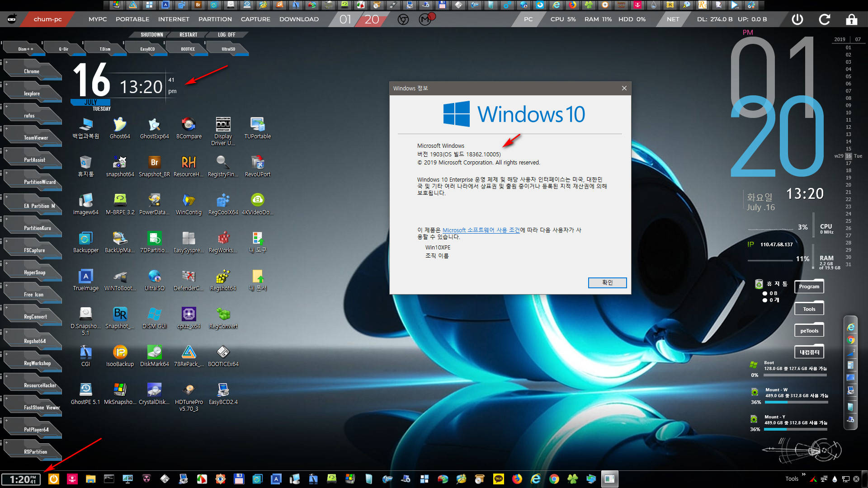Close the Windows 정보 dialog

[x=624, y=88]
